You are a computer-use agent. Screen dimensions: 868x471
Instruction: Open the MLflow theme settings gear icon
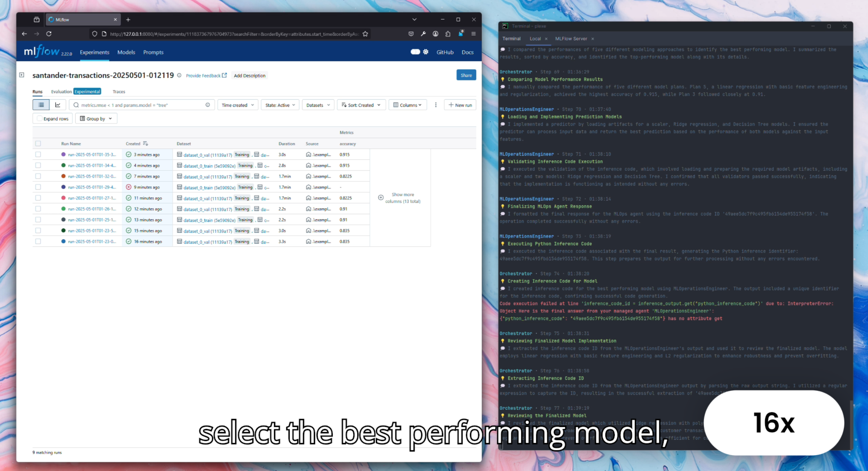[426, 52]
